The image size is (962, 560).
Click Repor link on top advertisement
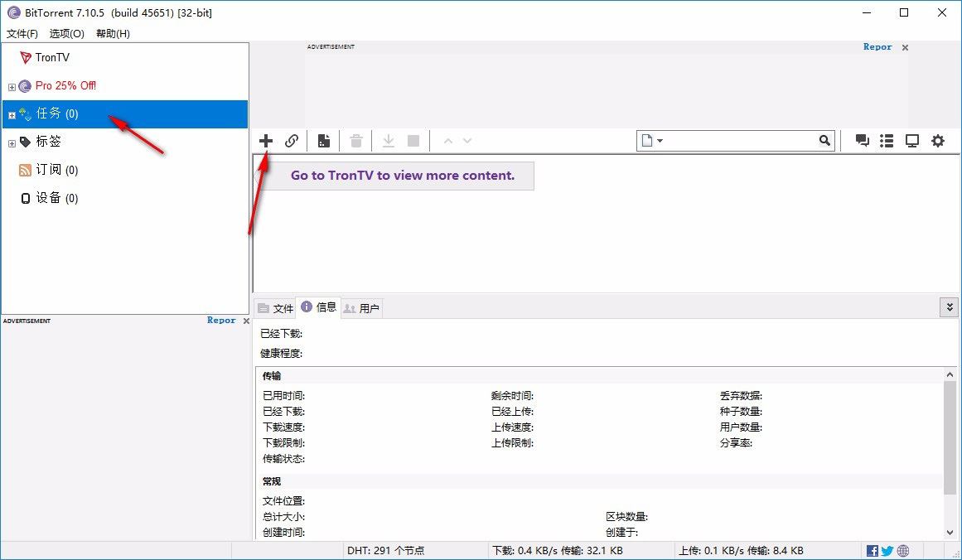pyautogui.click(x=877, y=46)
